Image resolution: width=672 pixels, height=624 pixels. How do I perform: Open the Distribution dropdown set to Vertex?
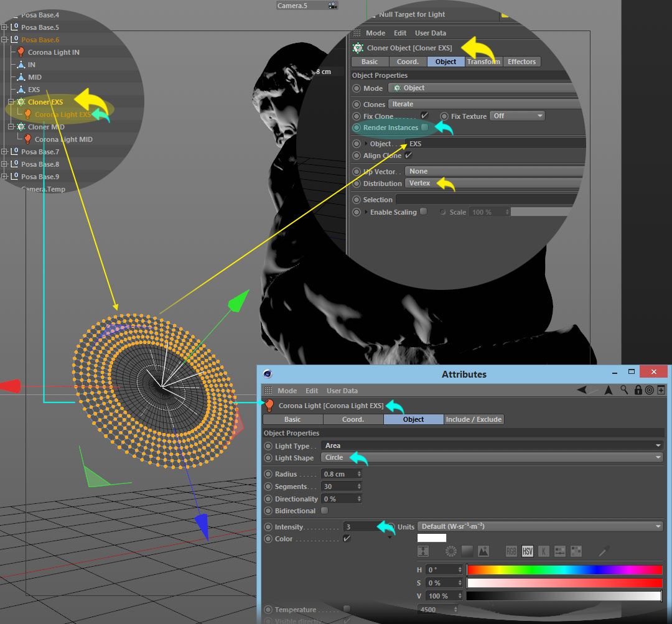click(494, 184)
